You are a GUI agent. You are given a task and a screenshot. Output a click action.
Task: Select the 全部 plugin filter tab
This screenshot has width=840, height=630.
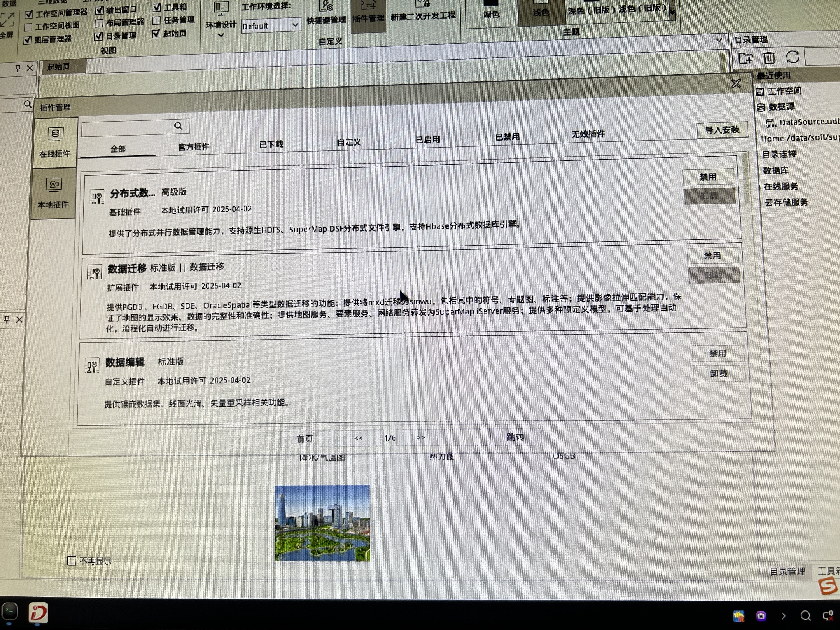tap(118, 149)
